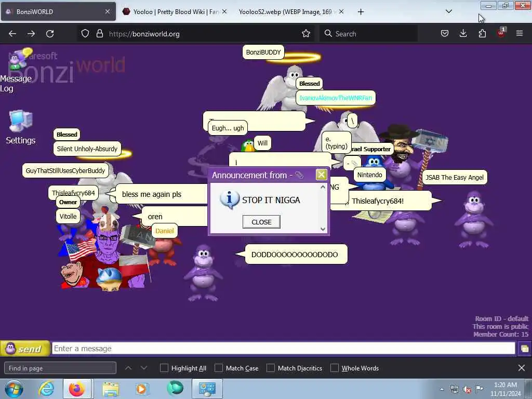
Task: Click the CLOSE button in the announcement
Action: [x=261, y=222]
